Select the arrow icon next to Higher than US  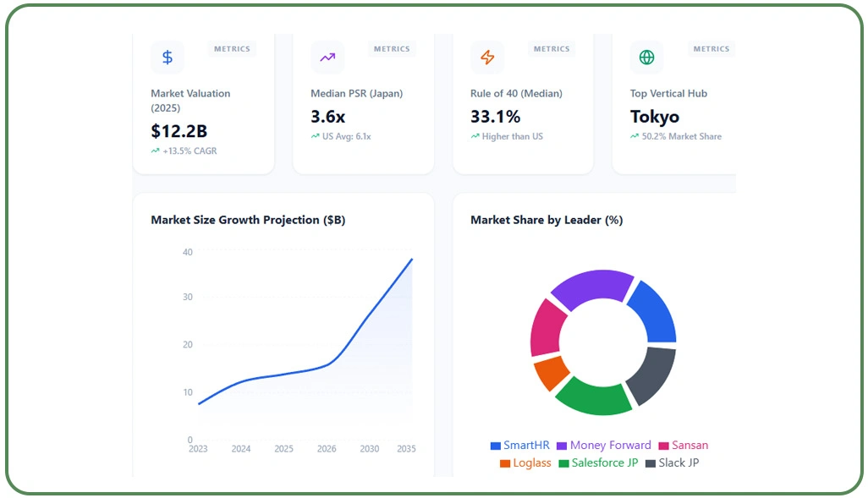(475, 135)
